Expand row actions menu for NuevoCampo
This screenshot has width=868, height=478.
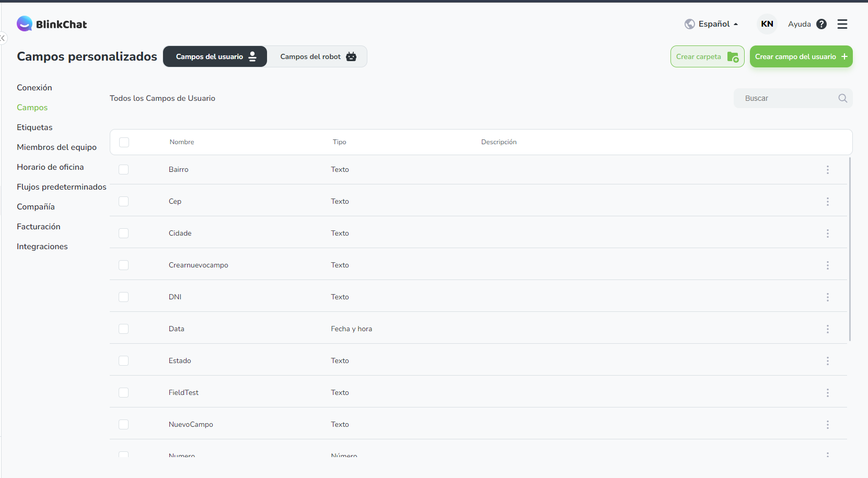[x=827, y=425]
